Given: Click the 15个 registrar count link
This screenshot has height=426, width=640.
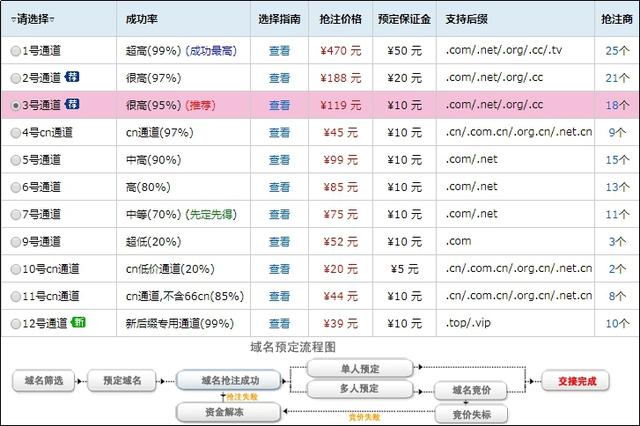Looking at the screenshot, I should (617, 160).
